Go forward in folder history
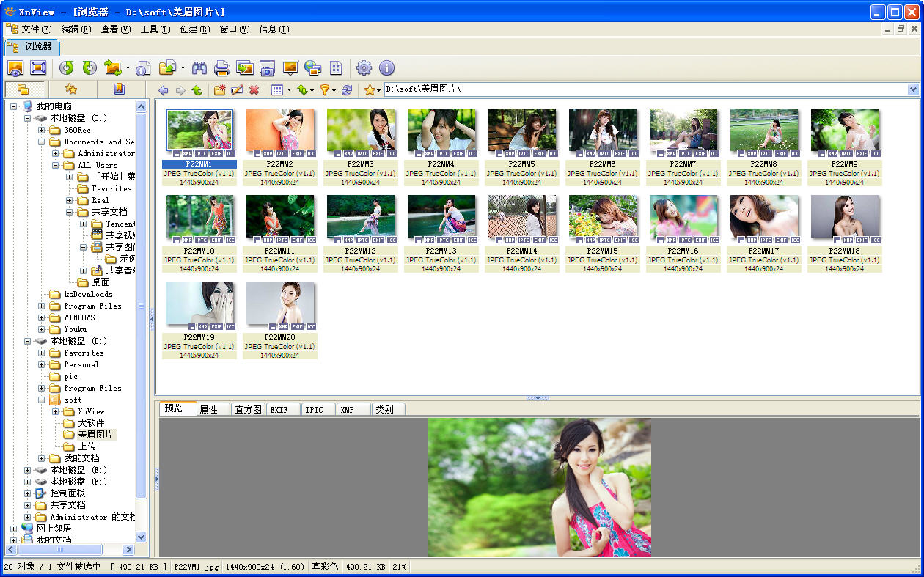This screenshot has width=924, height=577. click(180, 90)
